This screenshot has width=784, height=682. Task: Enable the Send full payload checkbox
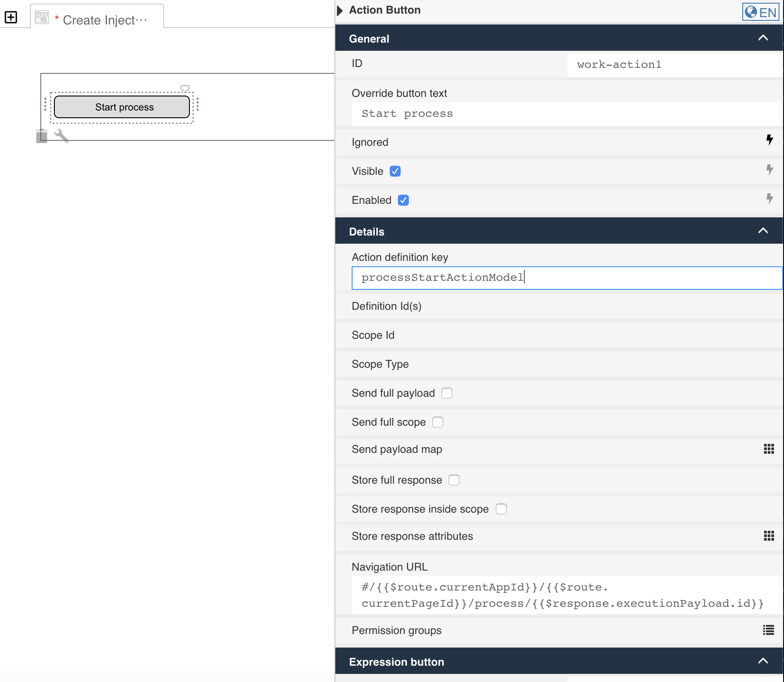(447, 393)
